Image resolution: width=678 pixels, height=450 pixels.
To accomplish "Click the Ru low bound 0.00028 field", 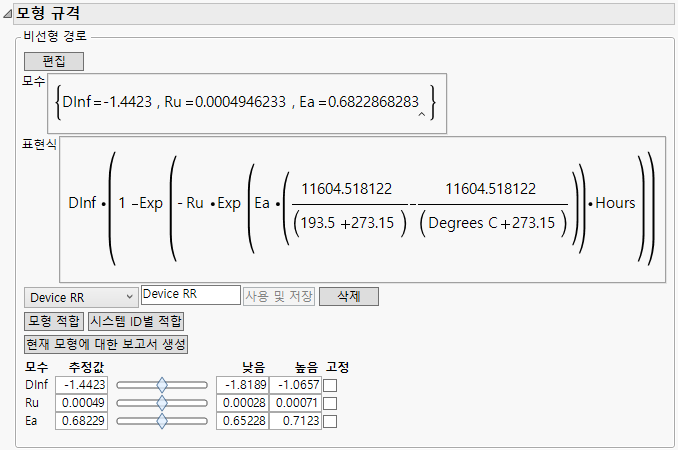I will (243, 403).
